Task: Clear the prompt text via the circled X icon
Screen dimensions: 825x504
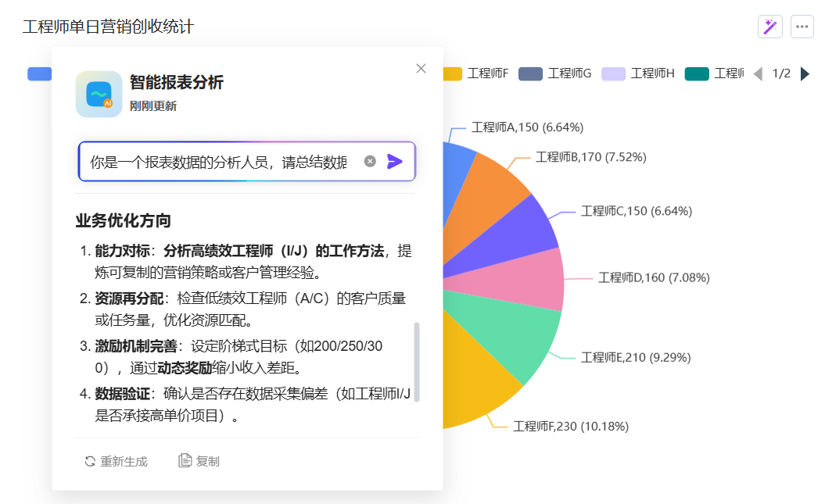Action: (x=369, y=161)
